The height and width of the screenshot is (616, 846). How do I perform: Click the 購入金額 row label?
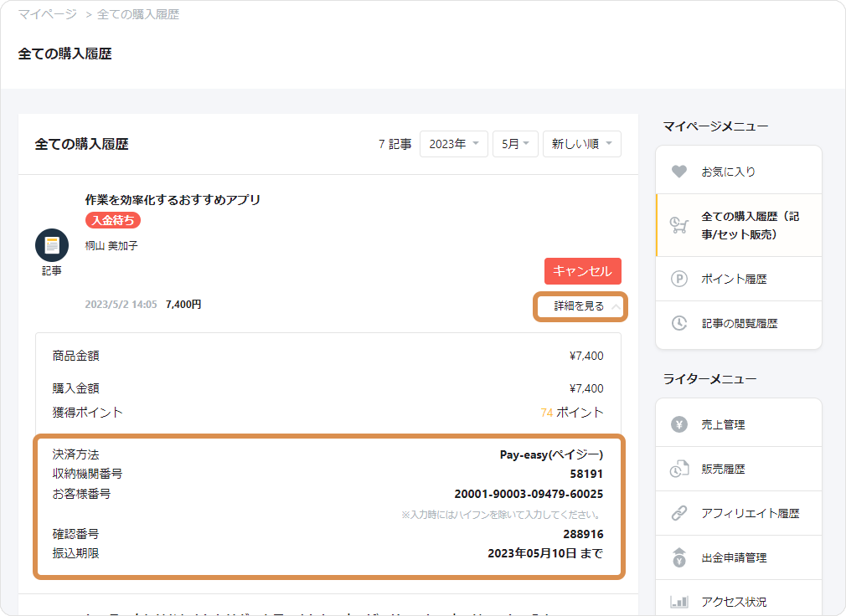point(76,388)
